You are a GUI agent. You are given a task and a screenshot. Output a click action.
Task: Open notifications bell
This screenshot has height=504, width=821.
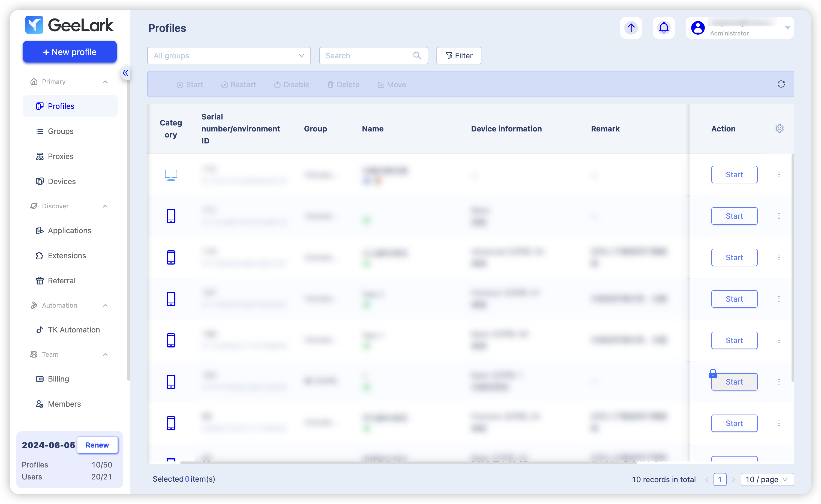tap(664, 28)
